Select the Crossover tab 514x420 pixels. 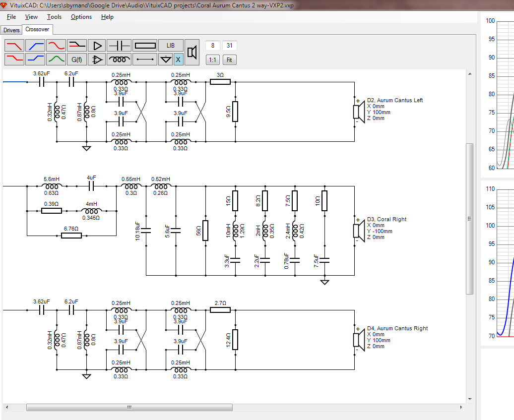point(37,29)
